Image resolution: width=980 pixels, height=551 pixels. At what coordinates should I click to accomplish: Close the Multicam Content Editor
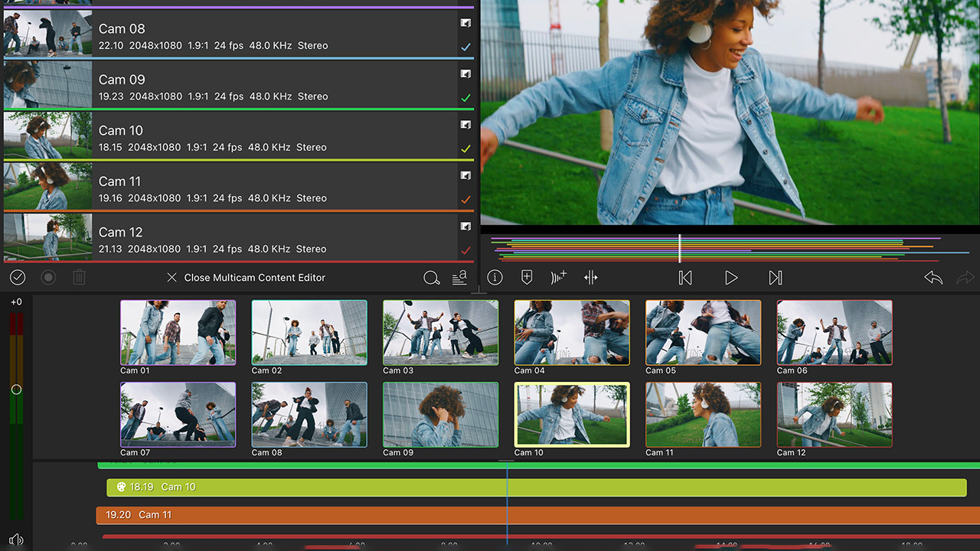pos(247,278)
